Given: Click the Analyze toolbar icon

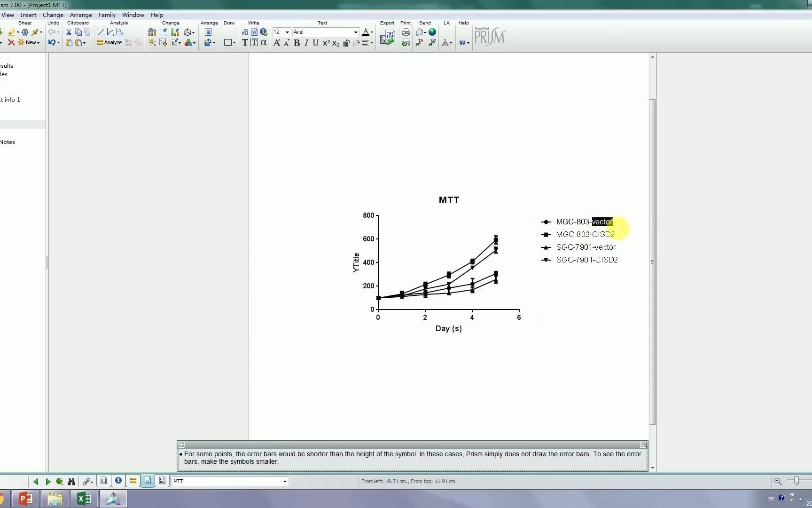Looking at the screenshot, I should (109, 42).
